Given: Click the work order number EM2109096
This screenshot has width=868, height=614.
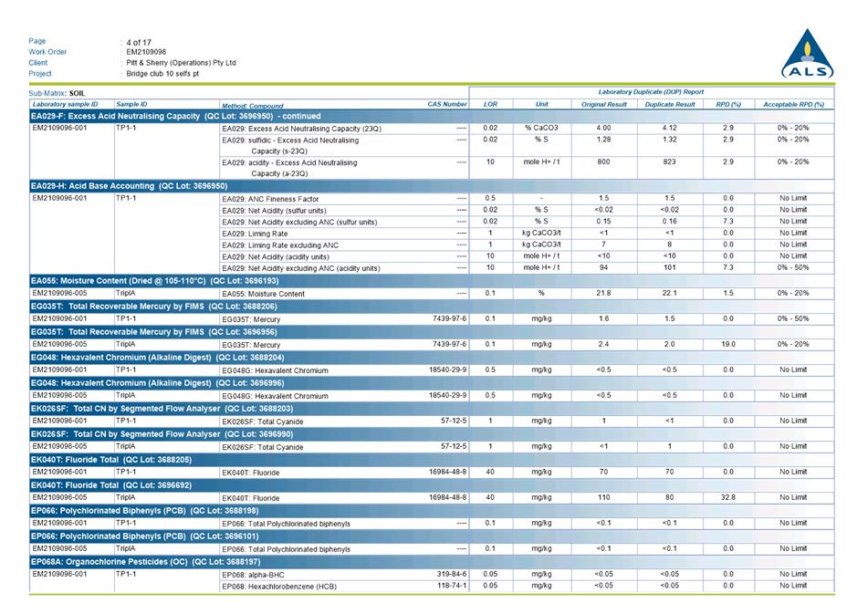Looking at the screenshot, I should (x=146, y=52).
